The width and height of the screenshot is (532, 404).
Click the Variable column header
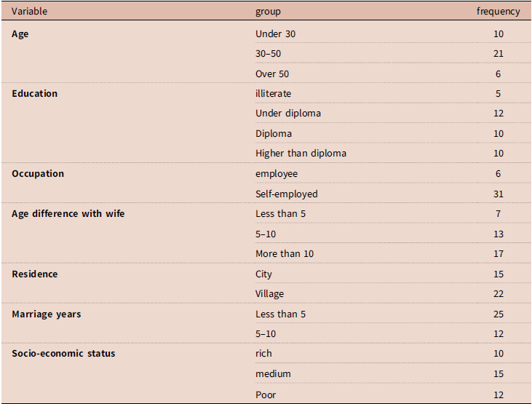30,11
